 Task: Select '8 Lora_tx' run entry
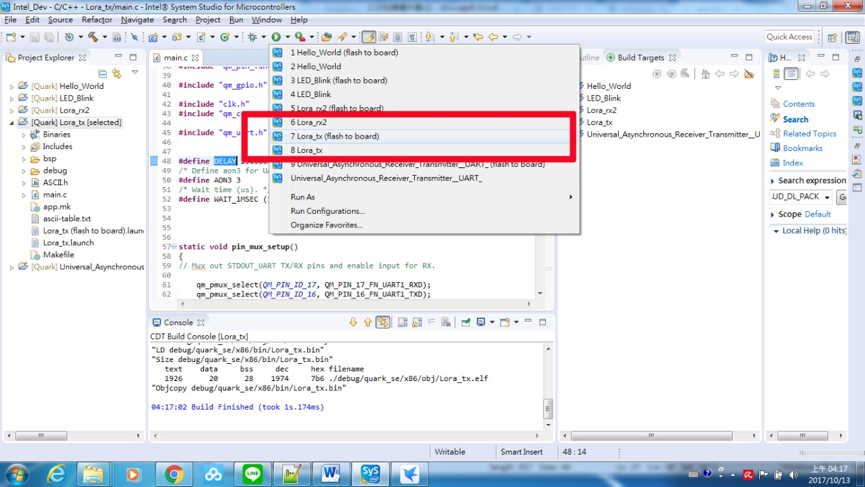[424, 150]
